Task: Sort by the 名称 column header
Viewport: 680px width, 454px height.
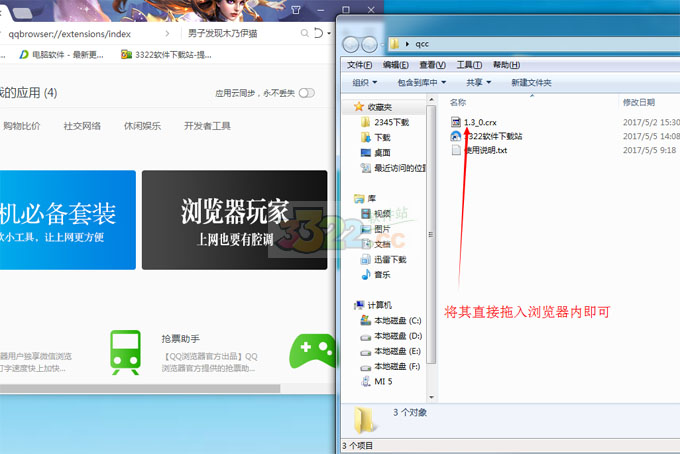Action: [458, 102]
